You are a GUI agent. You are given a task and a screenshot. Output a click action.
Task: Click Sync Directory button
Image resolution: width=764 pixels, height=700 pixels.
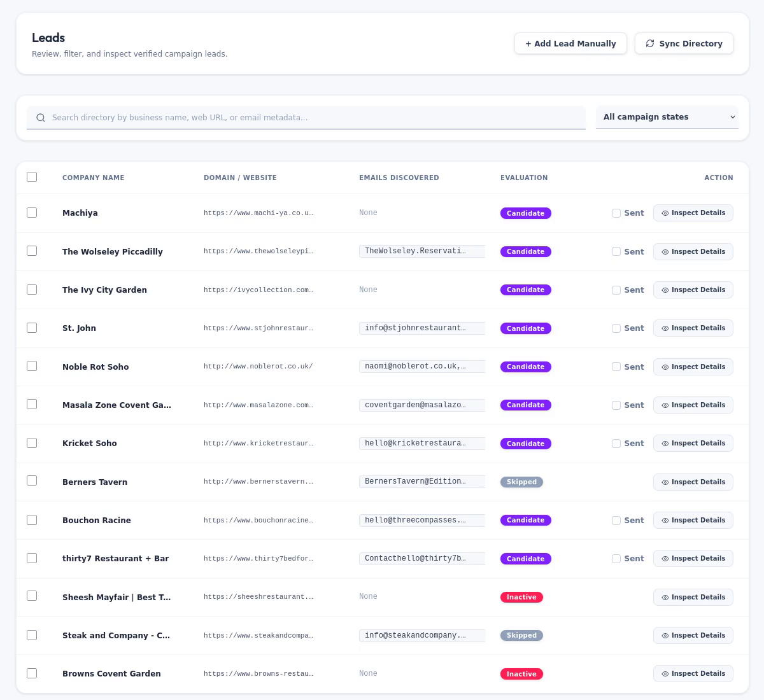pos(684,43)
